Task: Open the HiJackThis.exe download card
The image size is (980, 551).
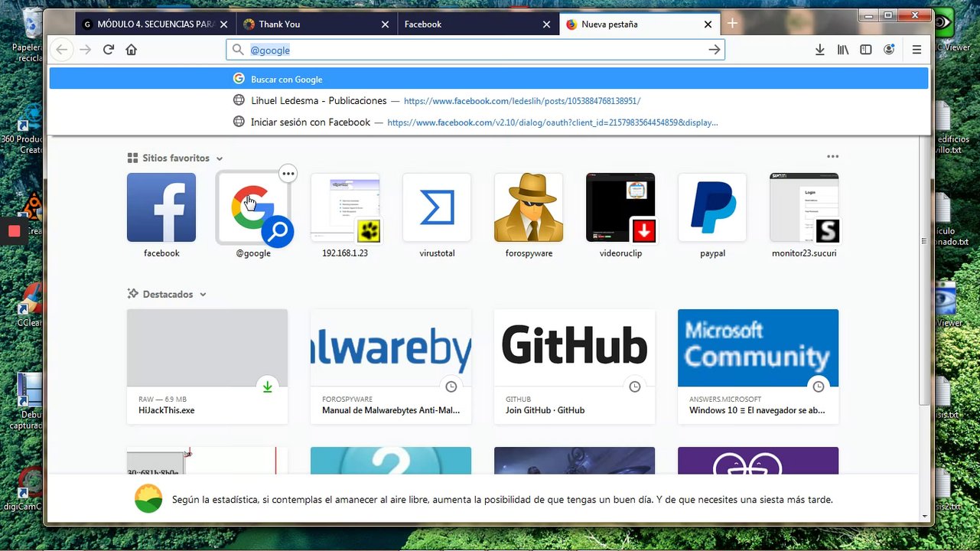Action: pyautogui.click(x=207, y=367)
